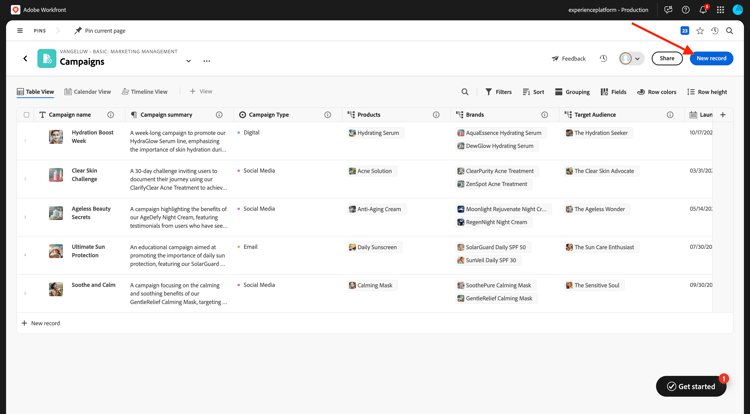Open Row height settings

pyautogui.click(x=707, y=92)
